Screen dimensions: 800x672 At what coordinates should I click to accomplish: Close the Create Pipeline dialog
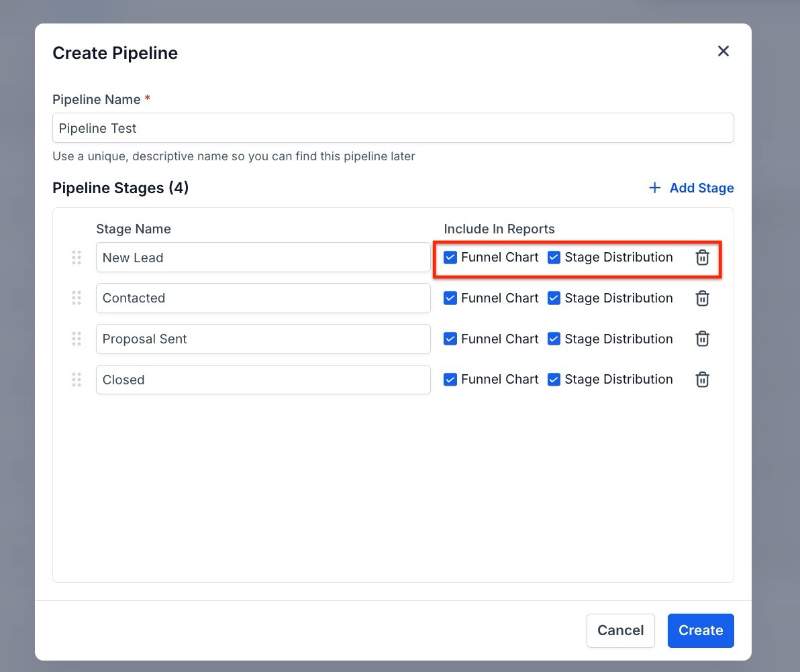pyautogui.click(x=723, y=52)
